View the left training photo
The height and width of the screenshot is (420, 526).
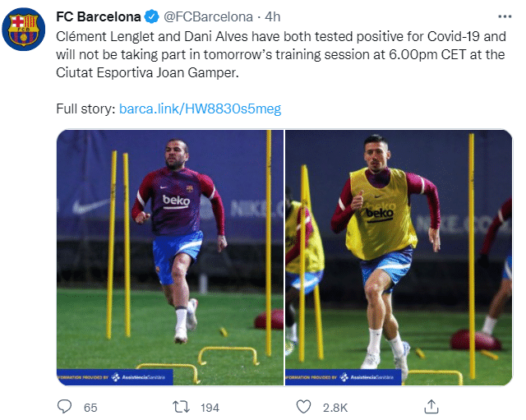coord(169,256)
